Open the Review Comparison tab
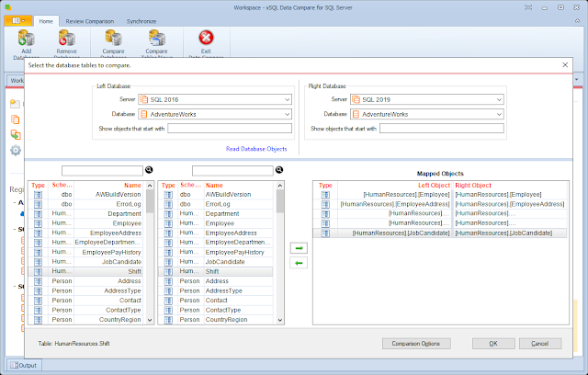The image size is (588, 375). pos(90,21)
